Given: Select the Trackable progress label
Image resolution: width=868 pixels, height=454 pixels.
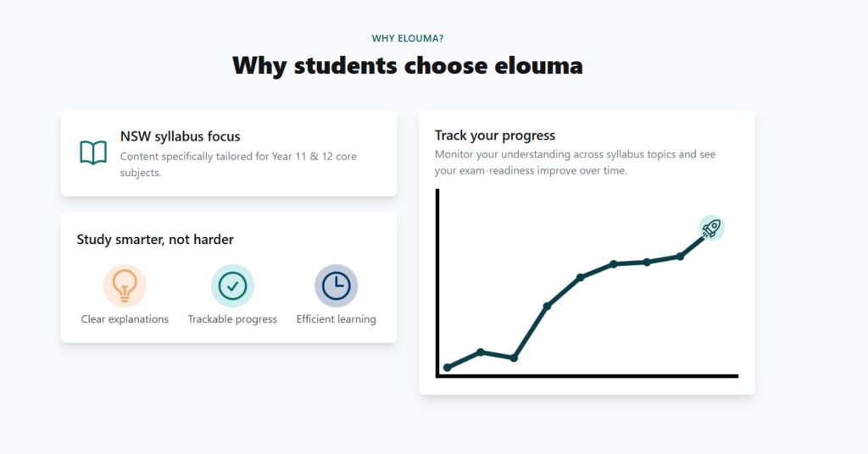Looking at the screenshot, I should point(232,319).
